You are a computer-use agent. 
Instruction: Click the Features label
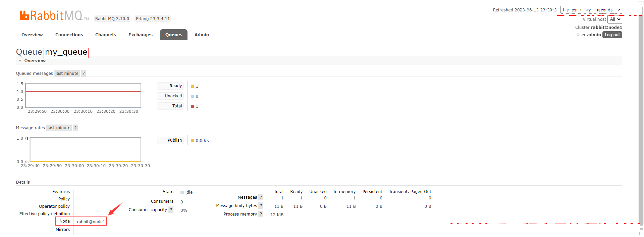click(x=61, y=192)
